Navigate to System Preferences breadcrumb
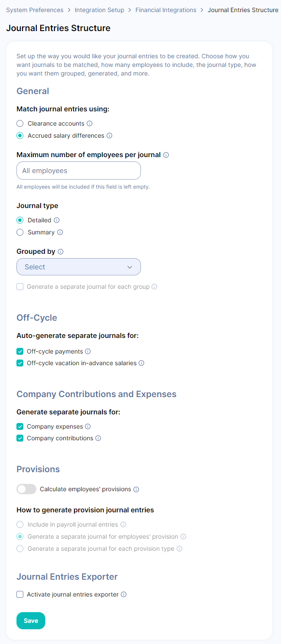This screenshot has height=644, width=281. (35, 10)
